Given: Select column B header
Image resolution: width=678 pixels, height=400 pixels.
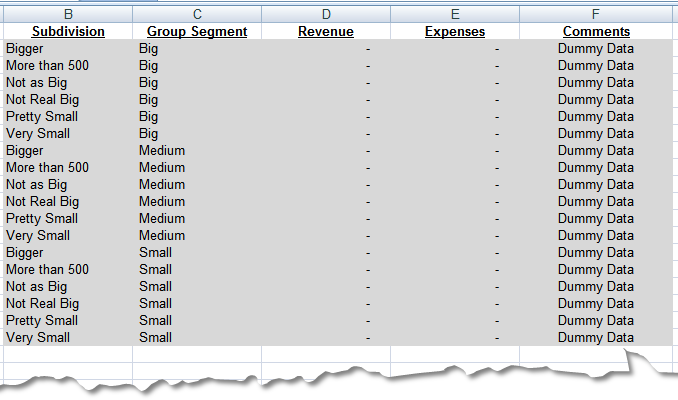Looking at the screenshot, I should [68, 14].
